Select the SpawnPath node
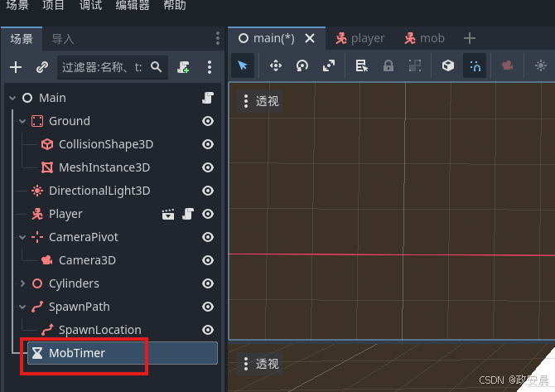 coord(80,307)
